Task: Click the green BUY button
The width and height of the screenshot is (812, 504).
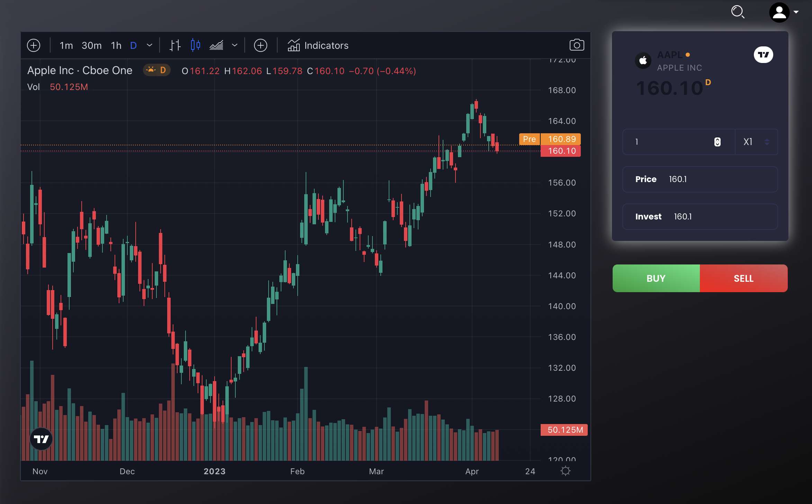Action: [656, 278]
